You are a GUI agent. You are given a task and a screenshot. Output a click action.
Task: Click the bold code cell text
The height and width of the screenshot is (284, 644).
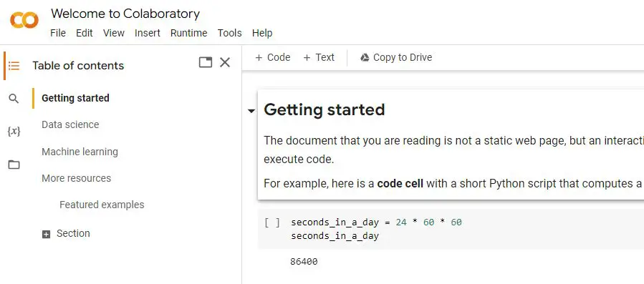tap(400, 183)
